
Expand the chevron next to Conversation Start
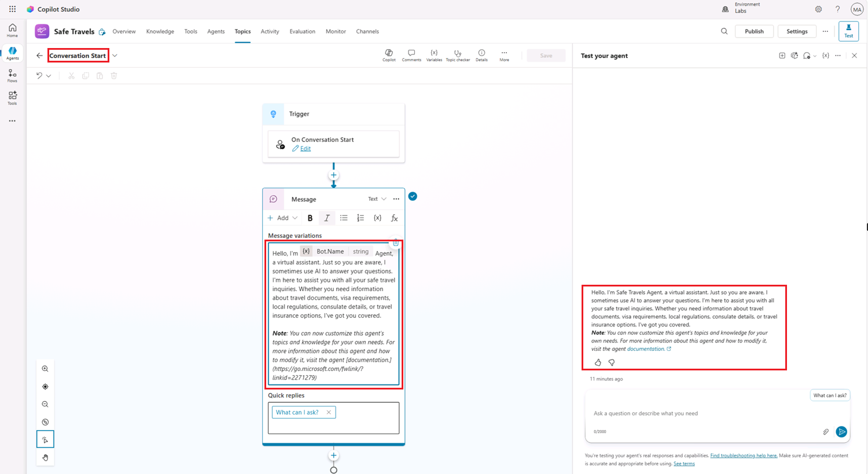[115, 56]
